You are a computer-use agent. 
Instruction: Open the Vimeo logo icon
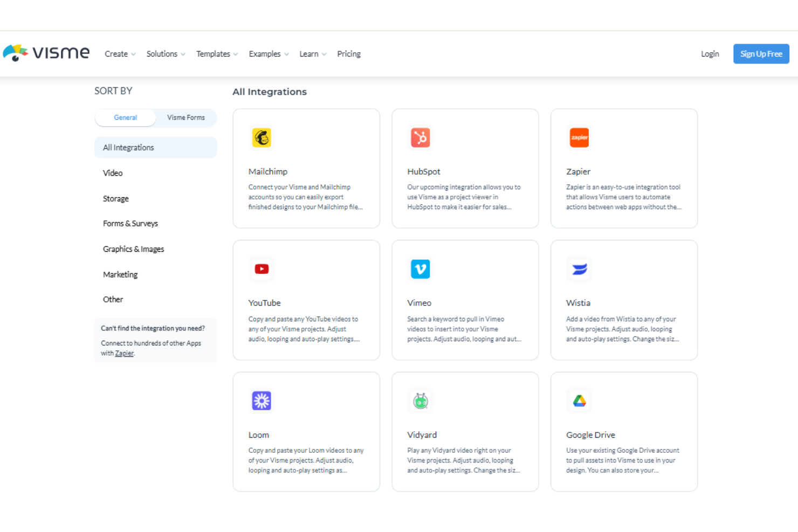(x=421, y=269)
